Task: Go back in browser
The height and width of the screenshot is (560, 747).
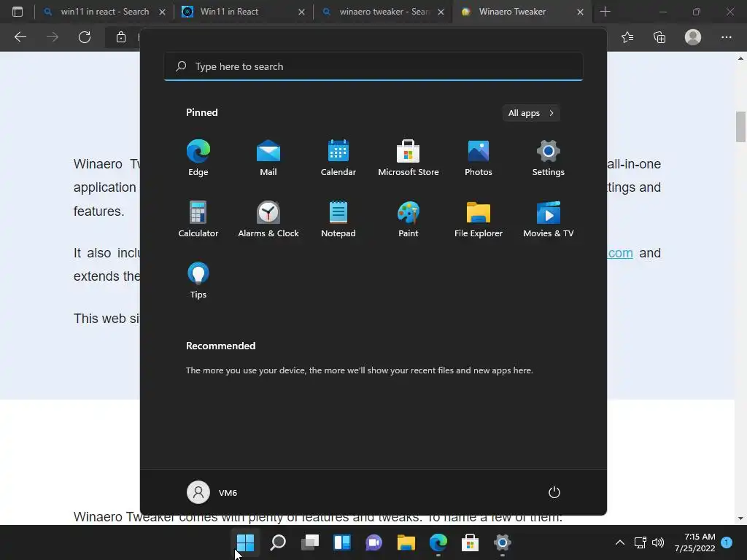Action: tap(20, 37)
